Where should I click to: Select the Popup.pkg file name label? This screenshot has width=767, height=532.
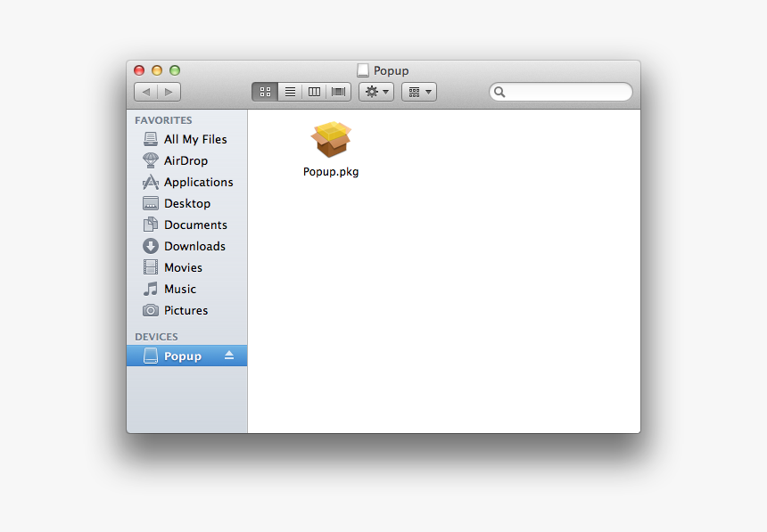tap(331, 172)
